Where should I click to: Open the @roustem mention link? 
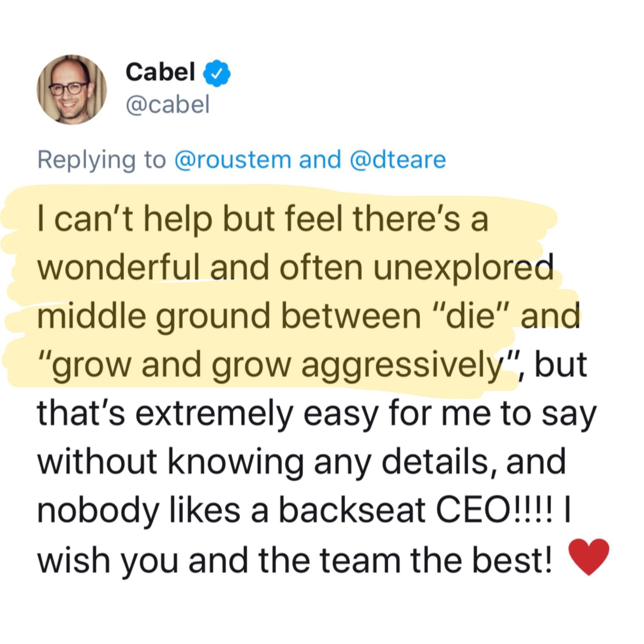[233, 159]
